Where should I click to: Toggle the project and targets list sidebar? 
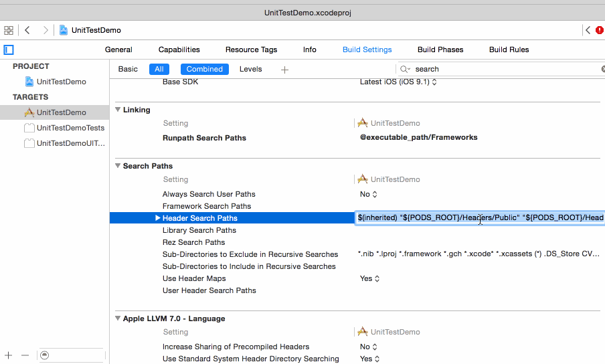(9, 50)
